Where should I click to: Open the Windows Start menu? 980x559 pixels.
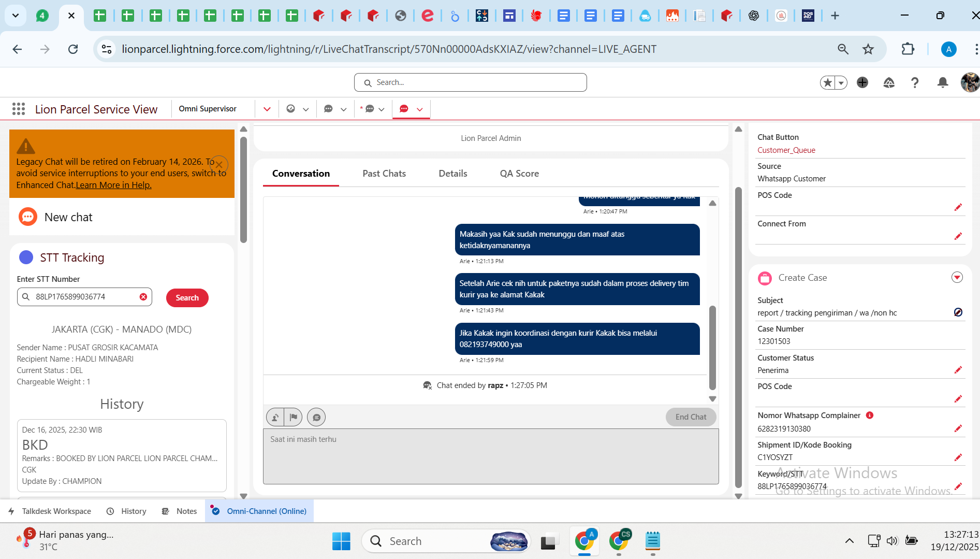coord(341,541)
